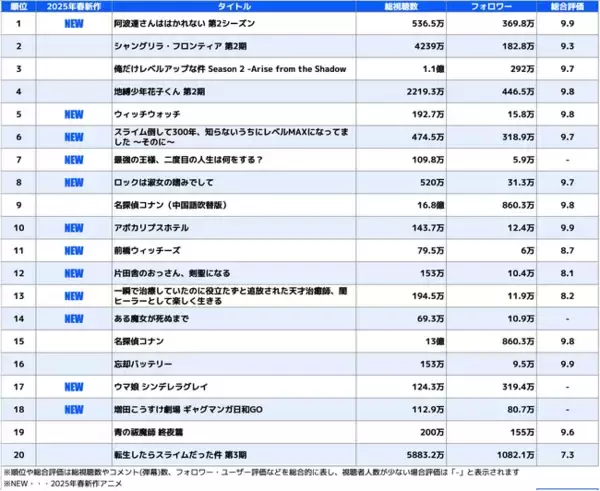This screenshot has width=600, height=491.
Task: Click view count 16.8億
Action: tap(430, 205)
